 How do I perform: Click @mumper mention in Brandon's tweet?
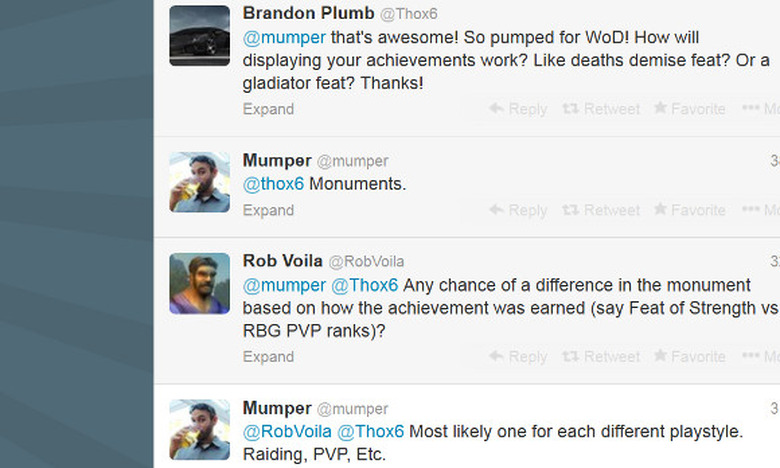click(x=284, y=37)
